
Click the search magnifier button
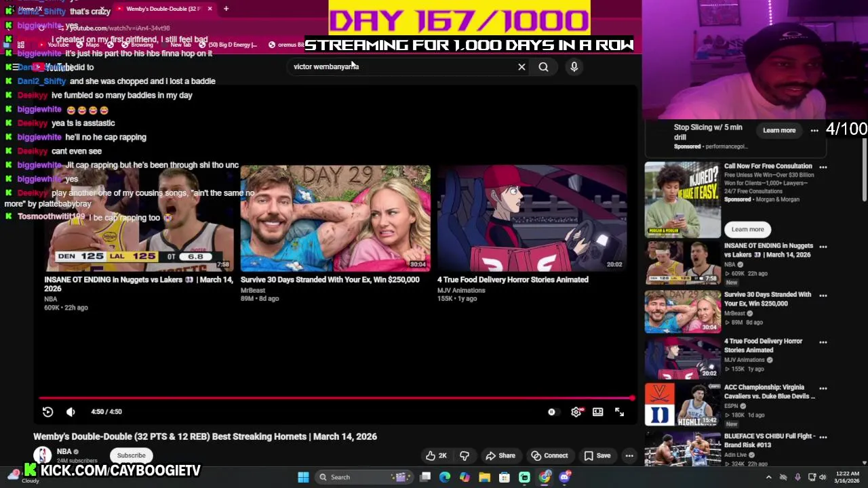click(x=543, y=66)
